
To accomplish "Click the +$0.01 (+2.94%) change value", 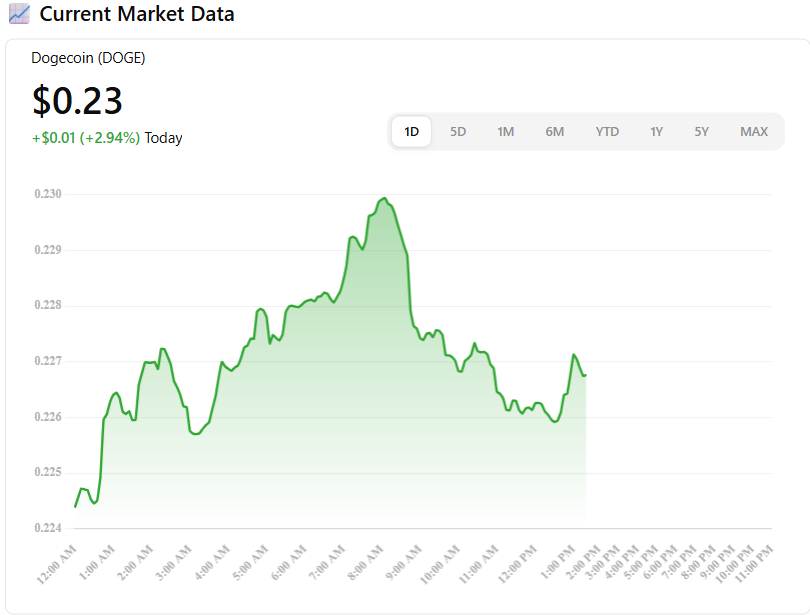I will point(86,138).
